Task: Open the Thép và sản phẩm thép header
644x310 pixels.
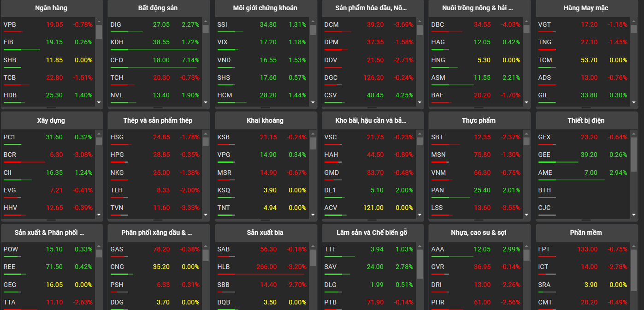Action: (x=158, y=120)
